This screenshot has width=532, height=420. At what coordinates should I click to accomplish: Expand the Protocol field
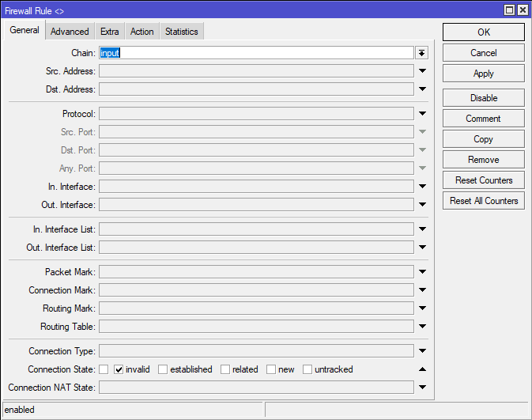click(x=422, y=113)
